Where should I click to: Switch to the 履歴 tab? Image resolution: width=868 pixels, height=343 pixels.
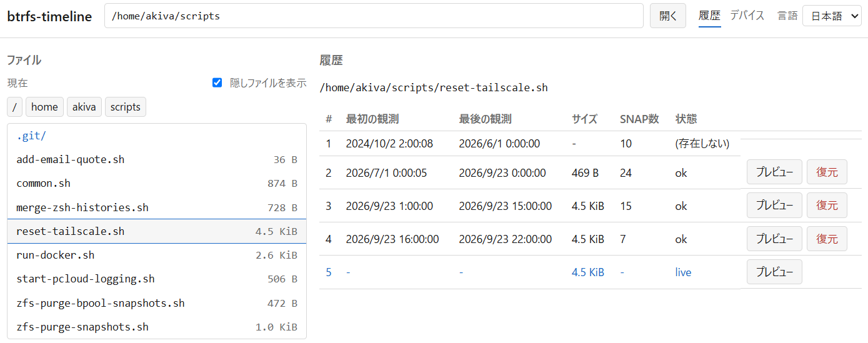tap(710, 16)
